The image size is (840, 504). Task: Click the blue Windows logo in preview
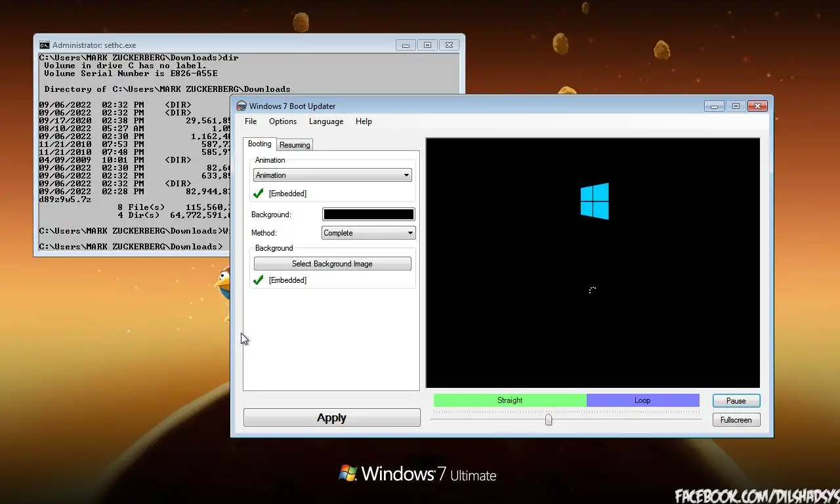[x=595, y=201]
